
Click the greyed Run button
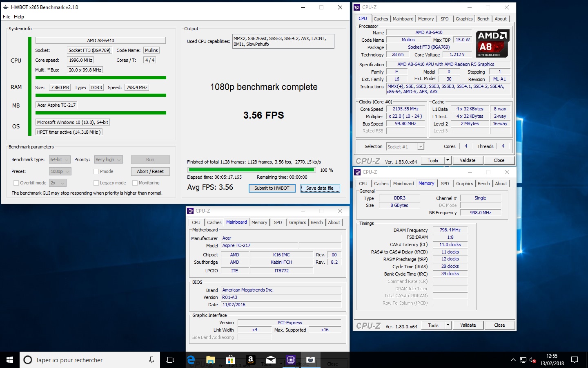(x=150, y=159)
